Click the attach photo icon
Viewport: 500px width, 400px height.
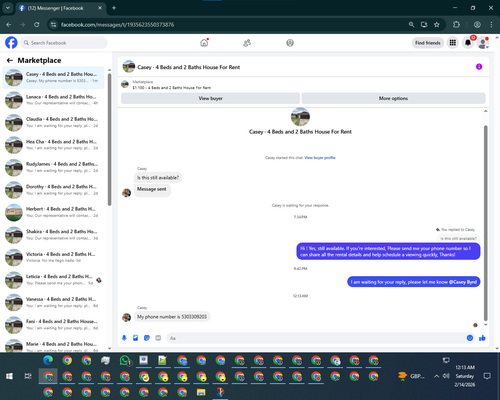tap(136, 338)
